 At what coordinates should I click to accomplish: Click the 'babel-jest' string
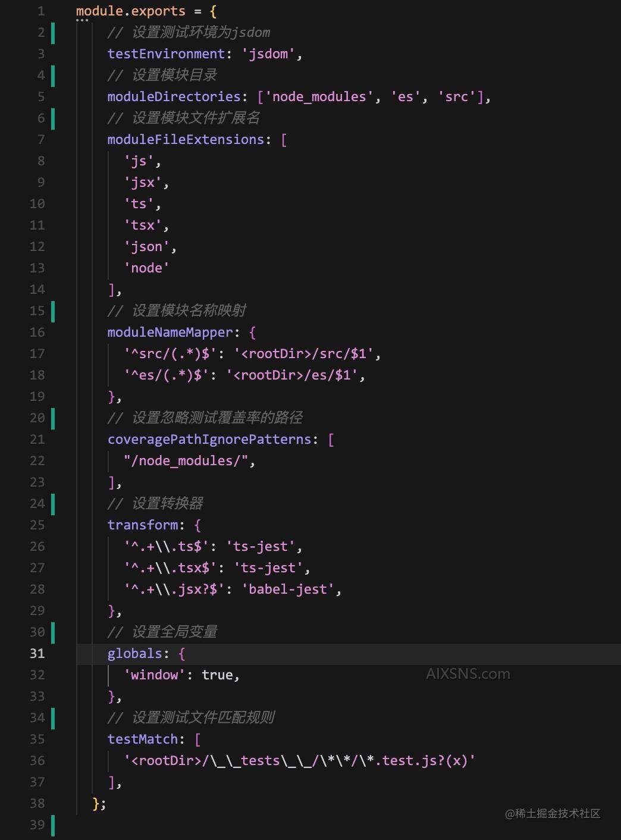point(288,590)
